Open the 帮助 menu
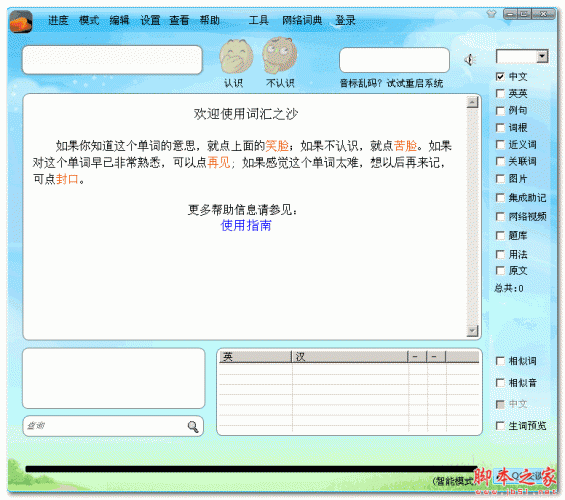The image size is (565, 500). pyautogui.click(x=210, y=20)
